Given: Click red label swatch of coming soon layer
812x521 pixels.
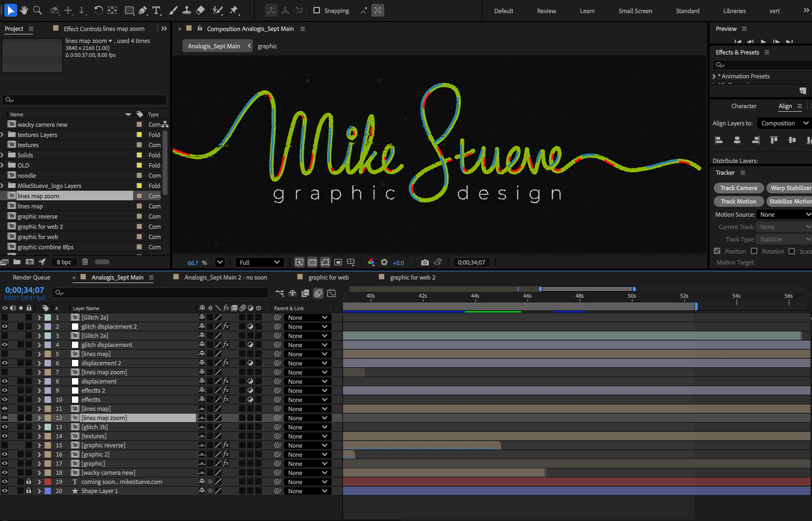Looking at the screenshot, I should pos(48,482).
